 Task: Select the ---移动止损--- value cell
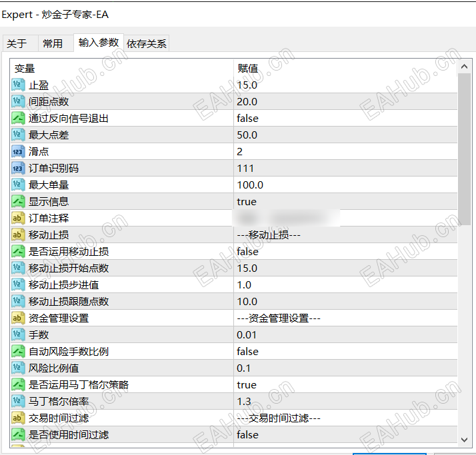(345, 235)
